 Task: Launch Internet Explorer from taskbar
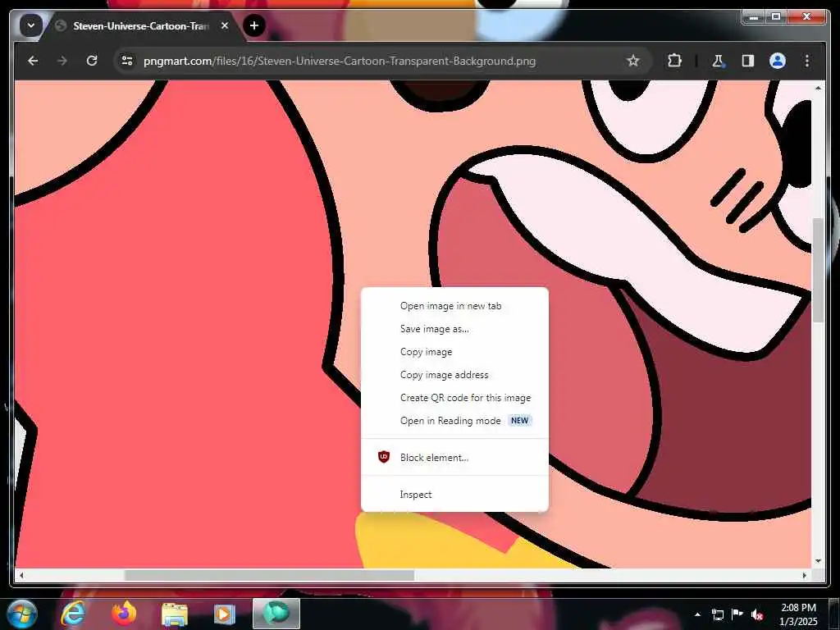(73, 614)
